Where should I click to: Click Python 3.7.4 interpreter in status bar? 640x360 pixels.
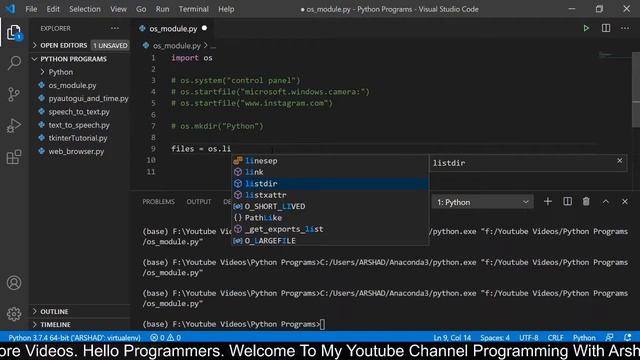[x=74, y=338]
